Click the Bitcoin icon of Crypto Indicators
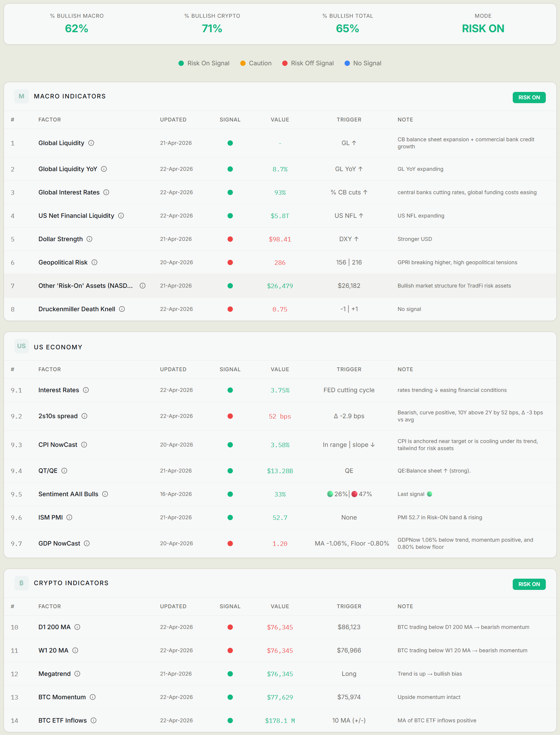Image resolution: width=560 pixels, height=735 pixels. (x=21, y=583)
